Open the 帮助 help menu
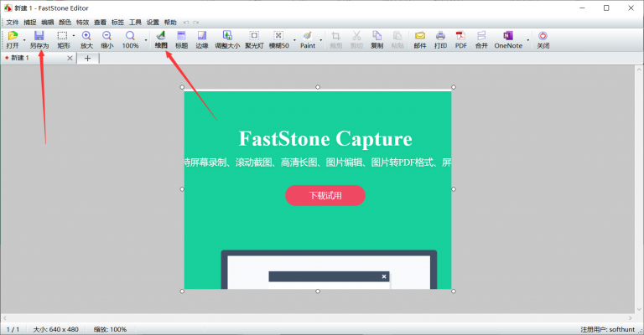This screenshot has width=644, height=335. 170,22
